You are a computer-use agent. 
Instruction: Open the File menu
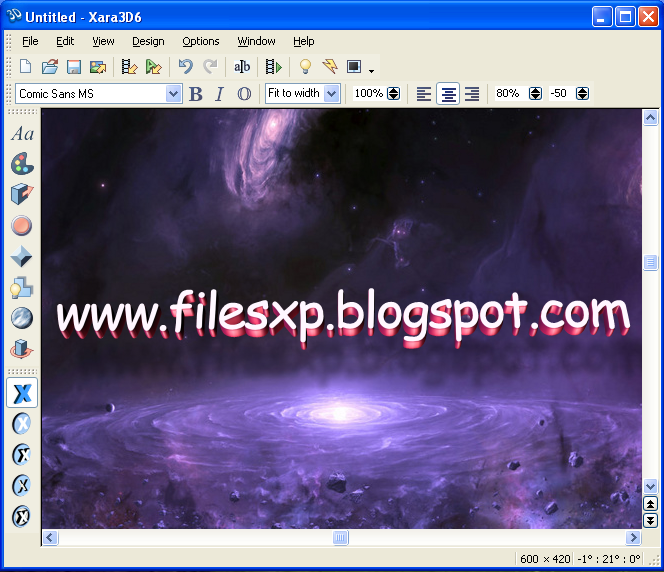click(30, 41)
